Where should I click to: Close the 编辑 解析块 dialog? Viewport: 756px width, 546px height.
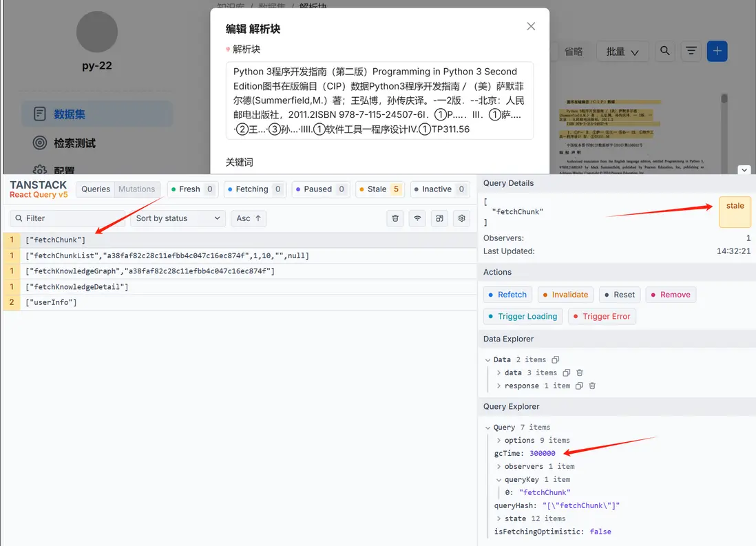[531, 27]
